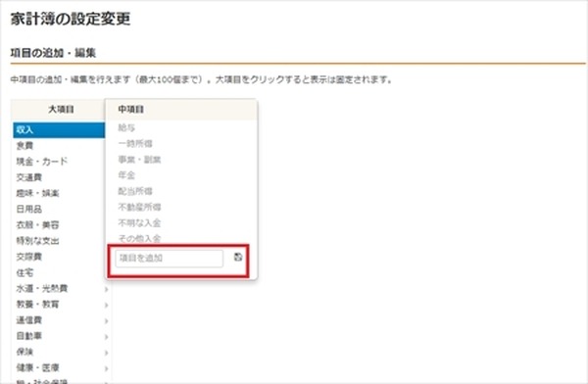Click the 一時所得 sub-item
The height and width of the screenshot is (384, 588).
tap(135, 144)
